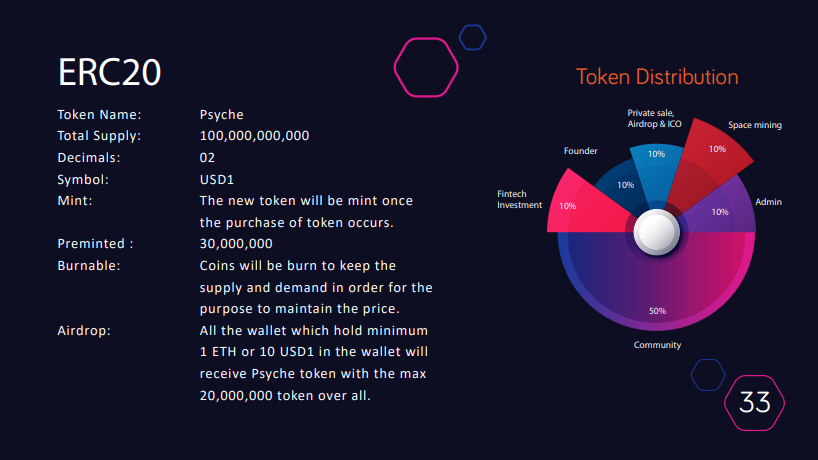
Task: Click the Community label below the chart
Action: point(657,345)
